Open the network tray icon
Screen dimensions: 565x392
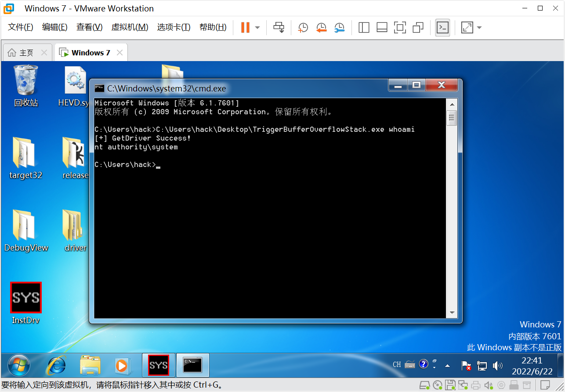(482, 366)
